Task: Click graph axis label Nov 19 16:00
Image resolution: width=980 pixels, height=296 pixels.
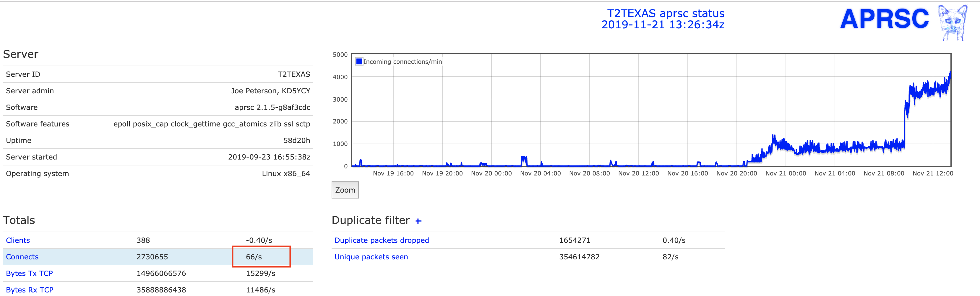Action: 393,173
